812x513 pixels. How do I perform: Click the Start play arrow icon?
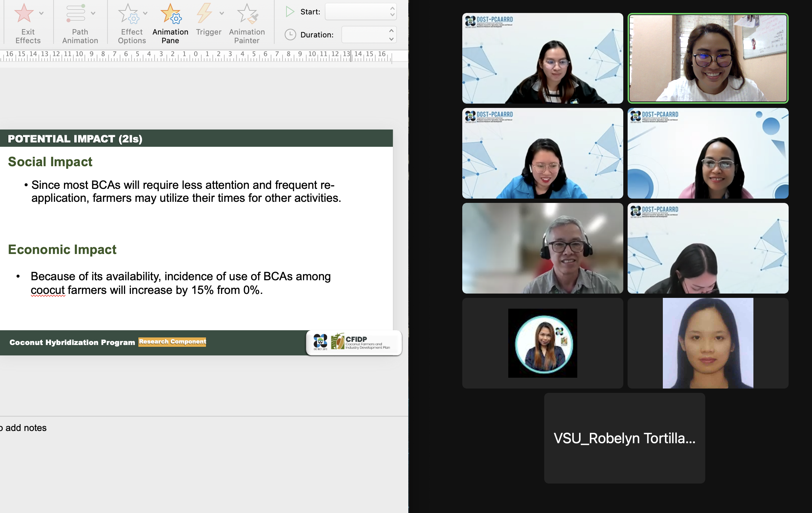point(290,12)
